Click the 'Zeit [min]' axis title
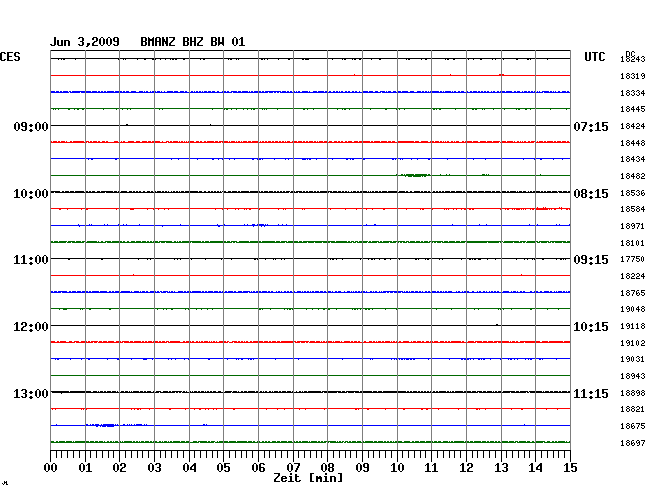This screenshot has height=494, width=650. point(308,478)
